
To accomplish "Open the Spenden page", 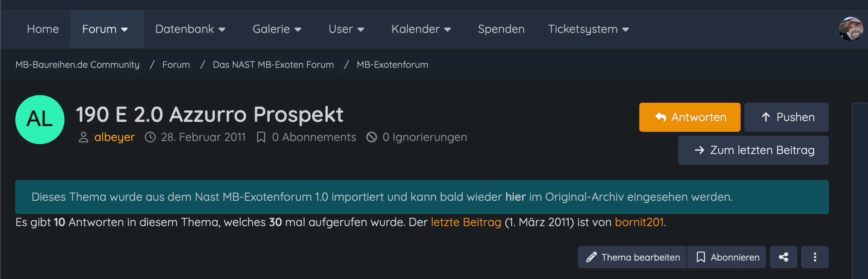I will pyautogui.click(x=501, y=29).
